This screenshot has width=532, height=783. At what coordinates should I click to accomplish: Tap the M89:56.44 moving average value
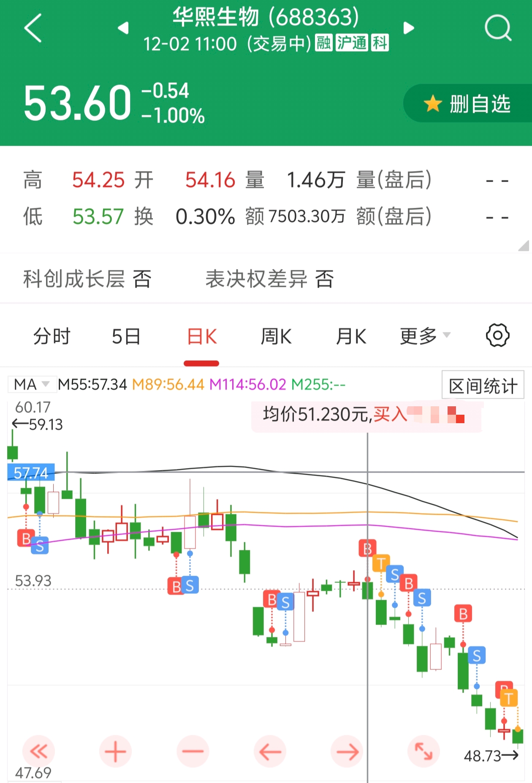[x=168, y=384]
